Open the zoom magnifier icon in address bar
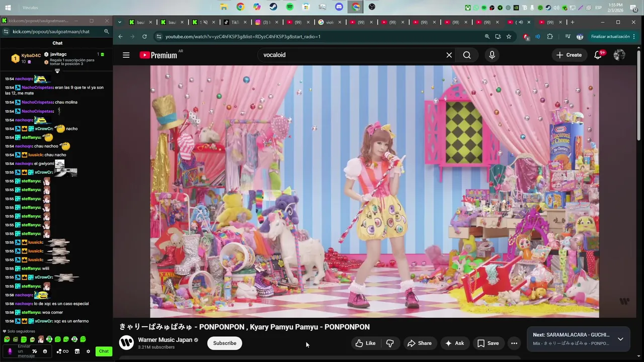The width and height of the screenshot is (644, 362). [487, 37]
